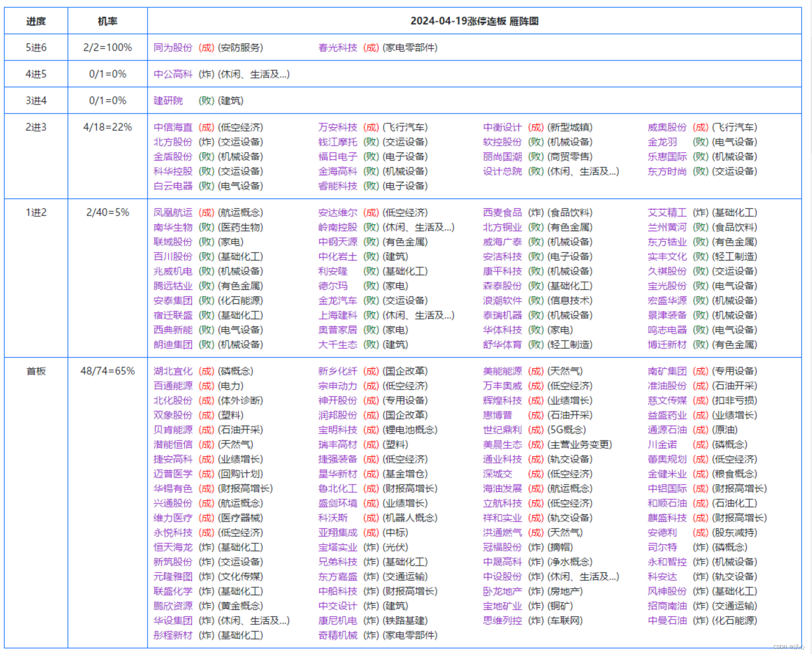
Task: Open the 朗迪集团 stock link
Action: [x=173, y=345]
